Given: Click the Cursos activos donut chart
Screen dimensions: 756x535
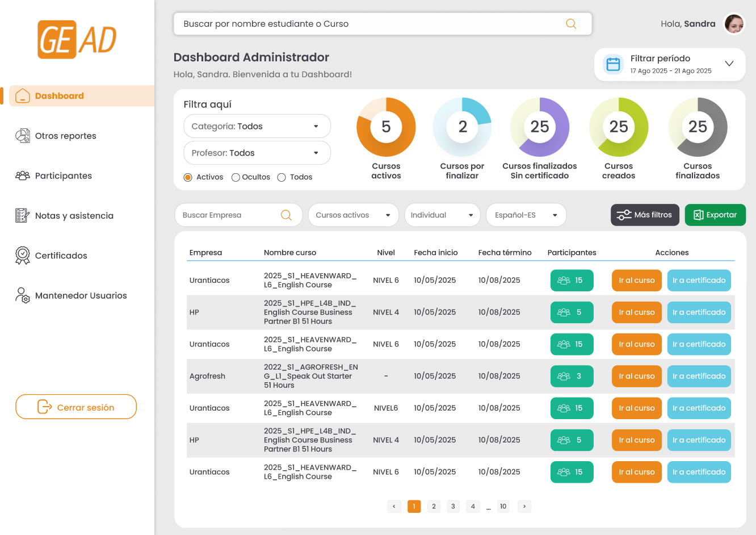Looking at the screenshot, I should coord(386,127).
